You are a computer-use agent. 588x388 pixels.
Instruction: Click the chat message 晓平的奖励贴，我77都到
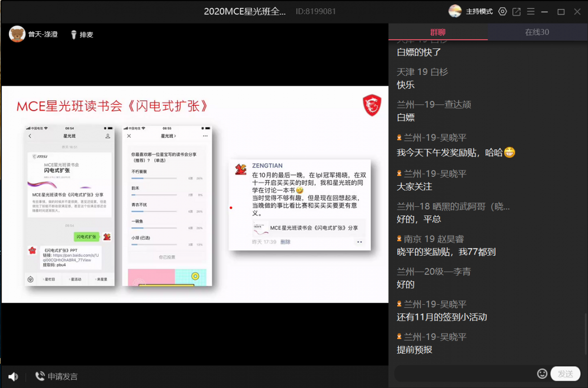point(446,252)
